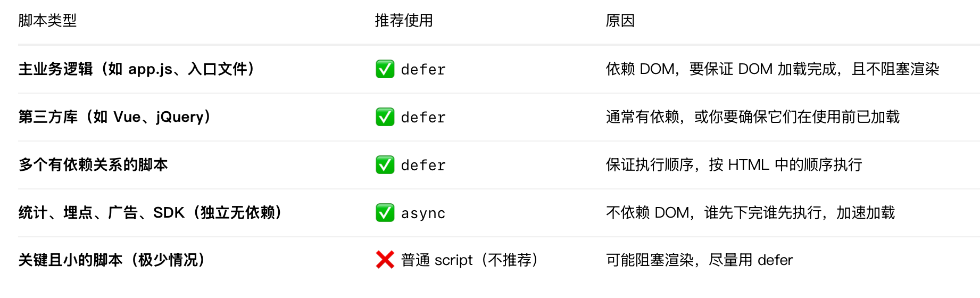Screen dimensions: 980x298
Task: Click the 关键且小的脚本（极少情况） cell
Action: (113, 260)
